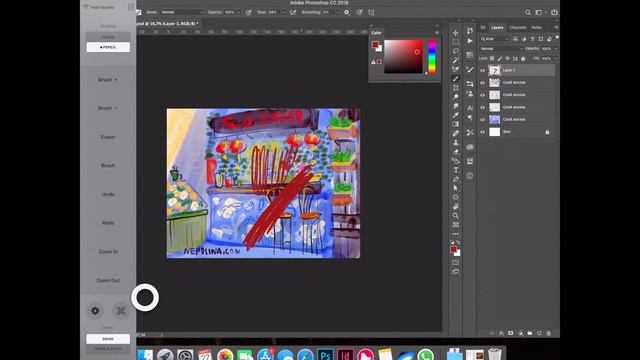Open brush Opacity slider dropdown
Screen dimensions: 640x360
click(x=239, y=12)
